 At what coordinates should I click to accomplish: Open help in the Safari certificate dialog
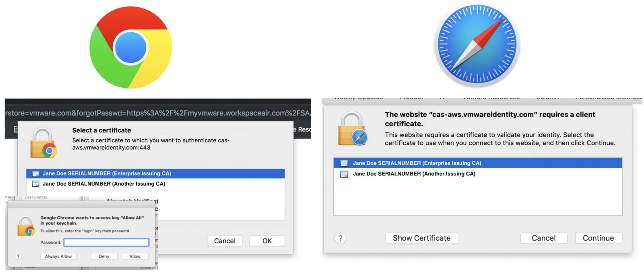click(x=340, y=238)
